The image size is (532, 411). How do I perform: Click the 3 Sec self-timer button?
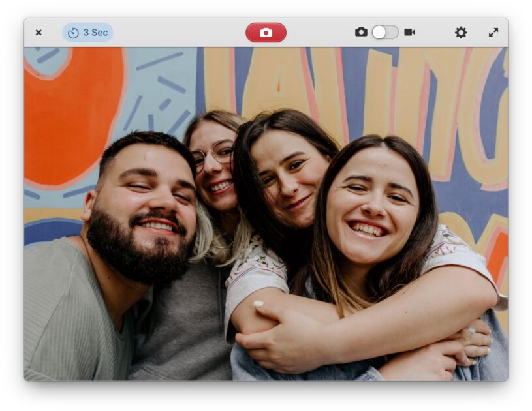click(87, 33)
